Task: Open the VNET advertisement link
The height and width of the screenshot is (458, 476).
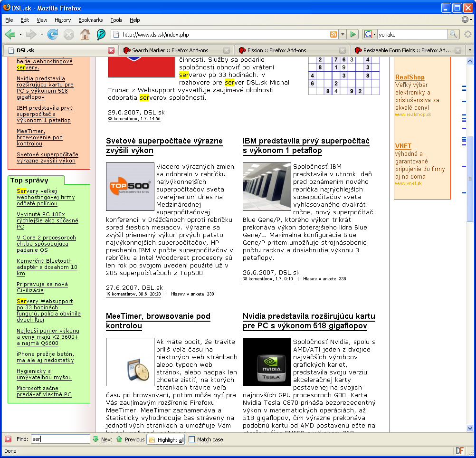Action: 403,146
